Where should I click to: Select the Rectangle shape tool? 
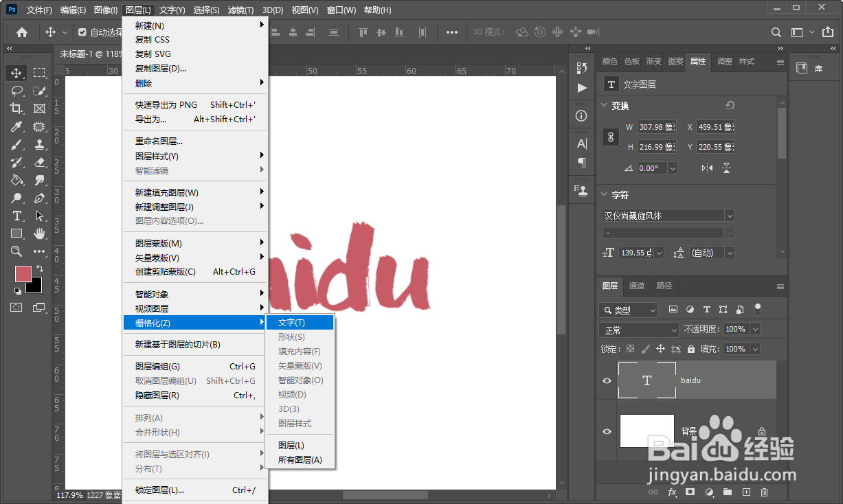coord(17,233)
